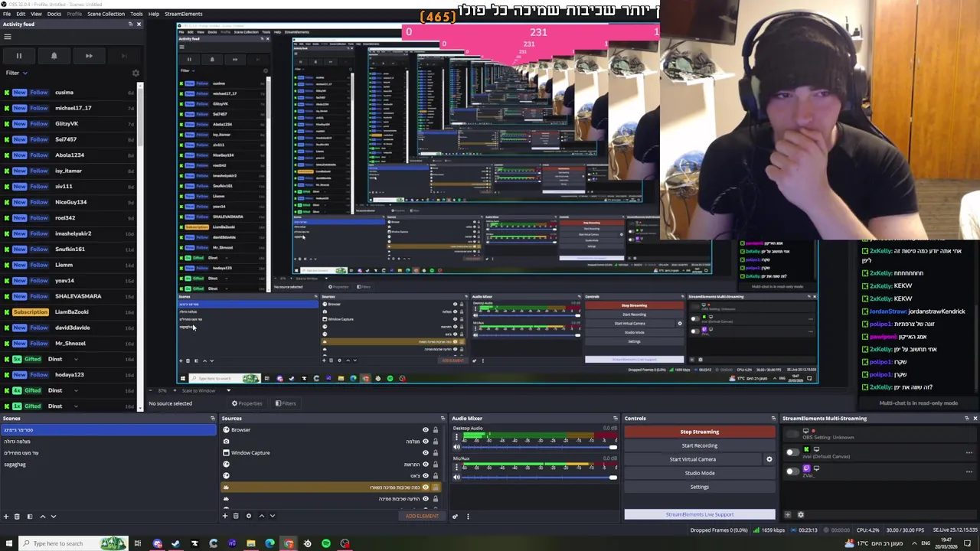Screen dimensions: 980x551
Task: Hide the Browser source
Action: pyautogui.click(x=426, y=430)
